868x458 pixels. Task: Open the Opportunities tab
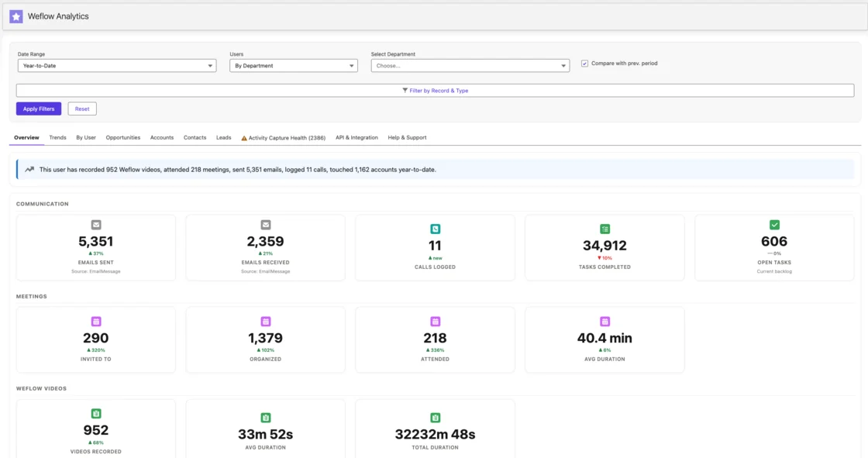click(x=123, y=137)
